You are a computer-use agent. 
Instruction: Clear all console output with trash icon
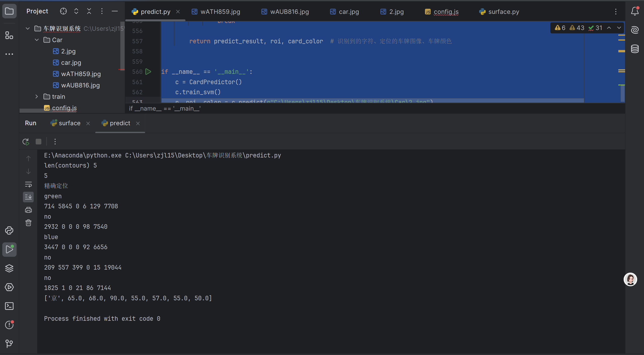tap(28, 223)
